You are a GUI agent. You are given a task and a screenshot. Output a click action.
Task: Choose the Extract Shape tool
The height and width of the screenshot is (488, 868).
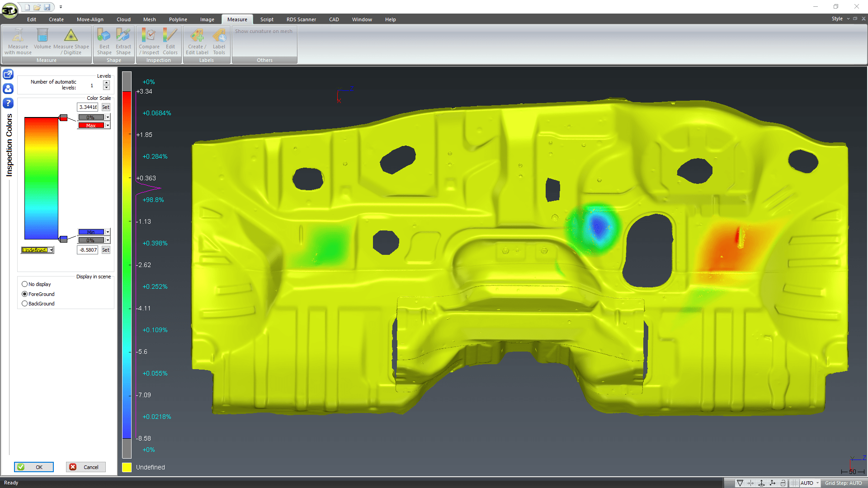tap(123, 41)
